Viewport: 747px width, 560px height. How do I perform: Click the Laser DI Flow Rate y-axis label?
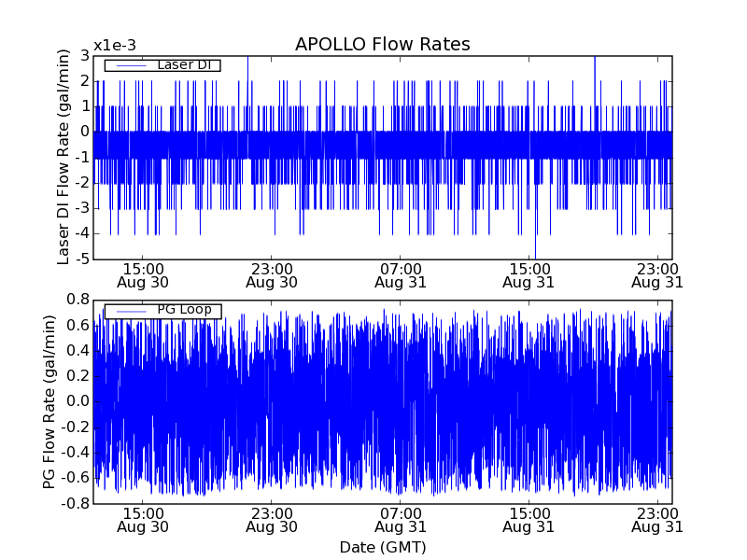coord(63,157)
